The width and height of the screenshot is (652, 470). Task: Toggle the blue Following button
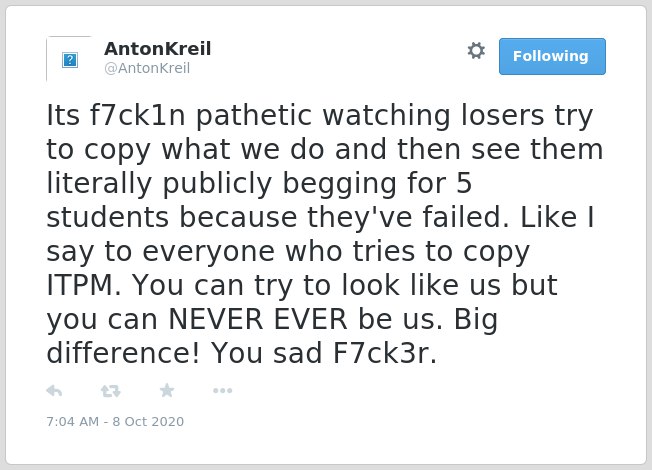pos(552,57)
